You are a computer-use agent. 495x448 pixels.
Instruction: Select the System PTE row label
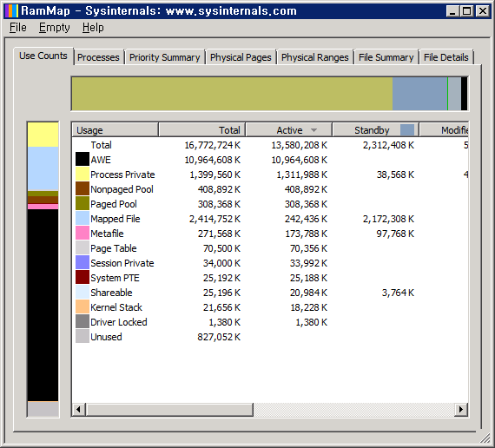click(x=115, y=278)
